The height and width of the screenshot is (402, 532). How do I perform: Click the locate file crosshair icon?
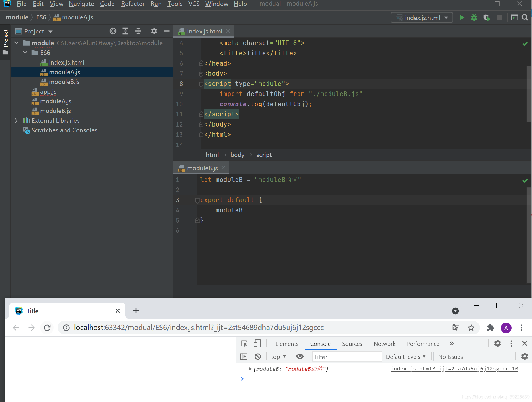[113, 31]
